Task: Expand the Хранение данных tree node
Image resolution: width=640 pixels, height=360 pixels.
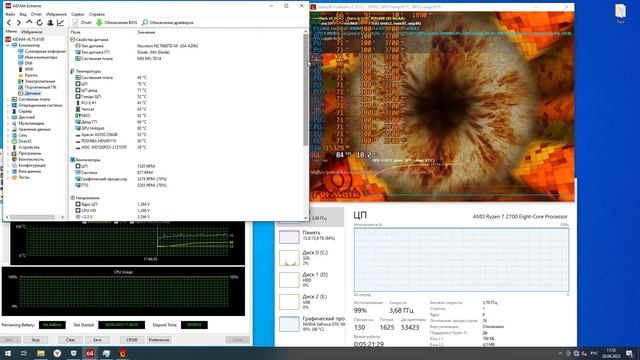Action: coord(8,129)
